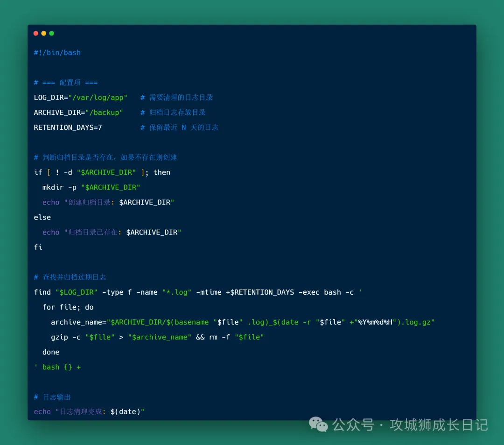Click the fi keyword
504x445 pixels.
coord(38,247)
